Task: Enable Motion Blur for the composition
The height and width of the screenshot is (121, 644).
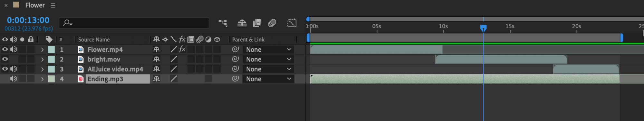Action: (x=272, y=23)
